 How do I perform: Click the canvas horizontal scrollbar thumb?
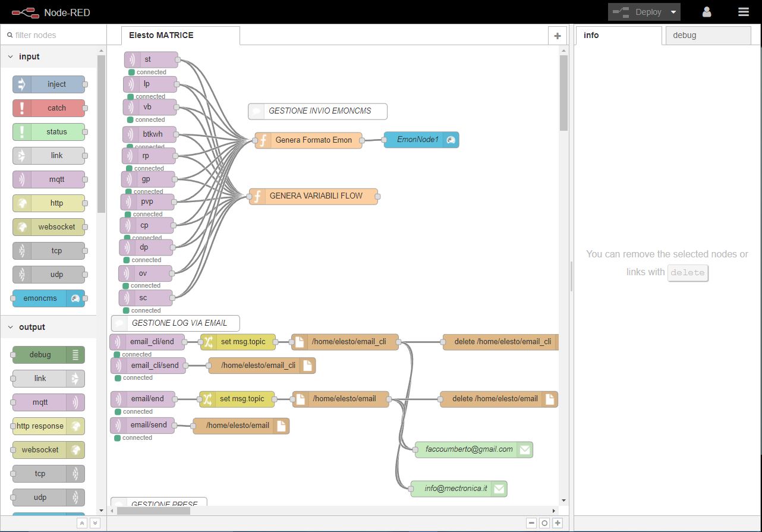point(155,511)
